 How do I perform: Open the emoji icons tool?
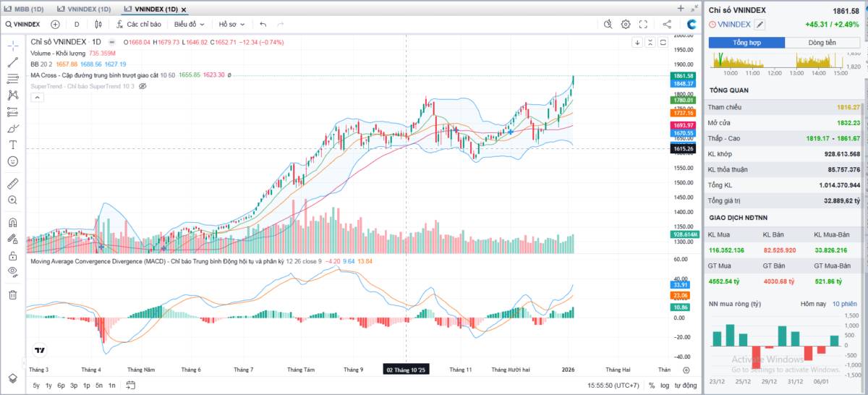[x=12, y=161]
